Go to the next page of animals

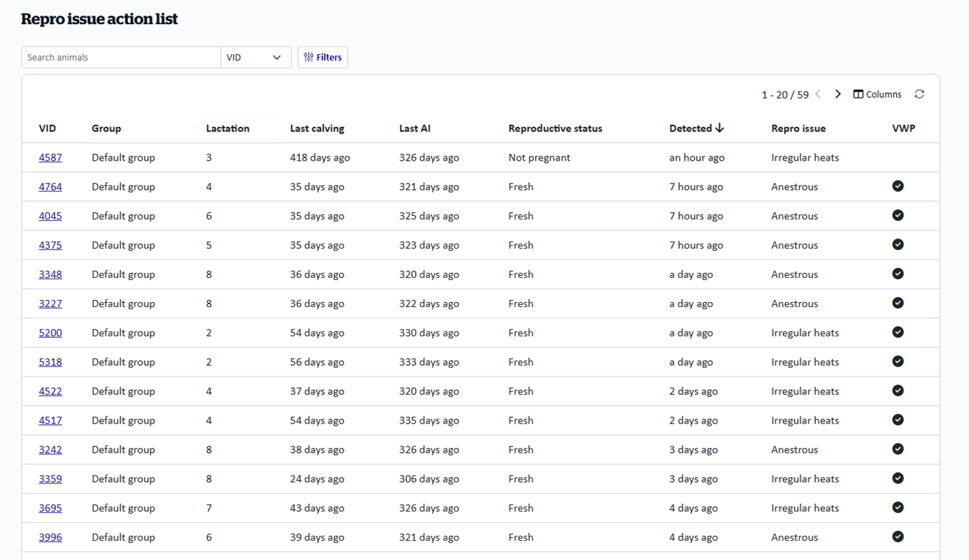click(x=838, y=94)
